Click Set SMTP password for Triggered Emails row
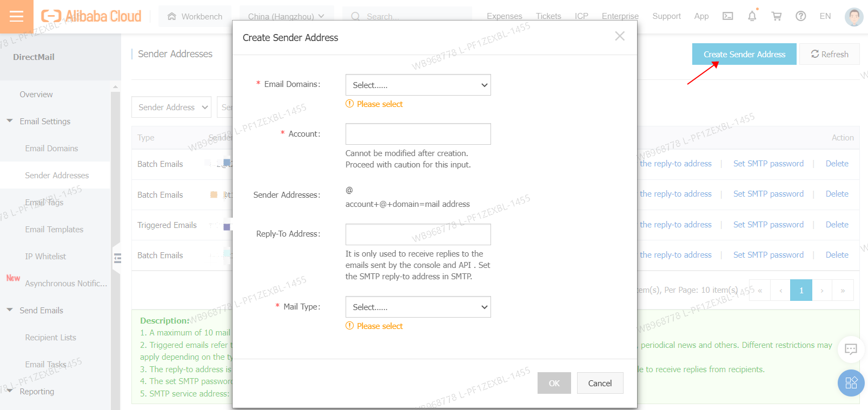 click(x=768, y=225)
